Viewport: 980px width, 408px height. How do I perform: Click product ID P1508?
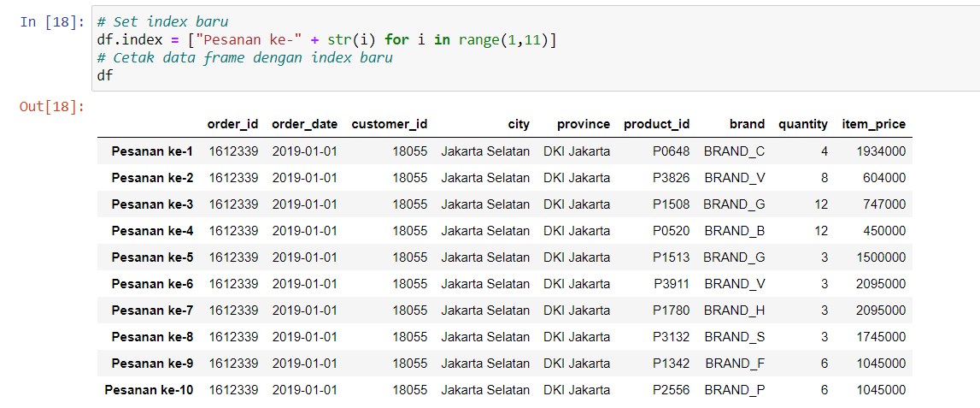(x=672, y=204)
